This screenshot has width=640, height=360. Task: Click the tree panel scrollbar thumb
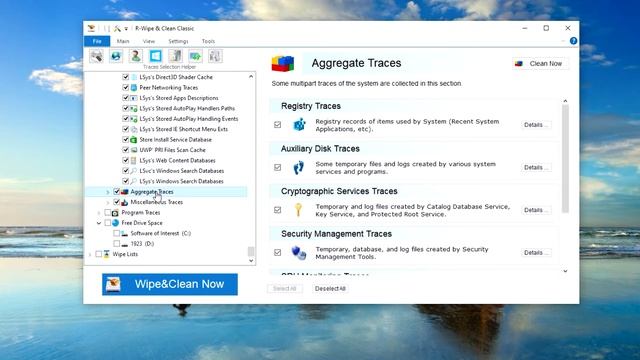coord(251,251)
